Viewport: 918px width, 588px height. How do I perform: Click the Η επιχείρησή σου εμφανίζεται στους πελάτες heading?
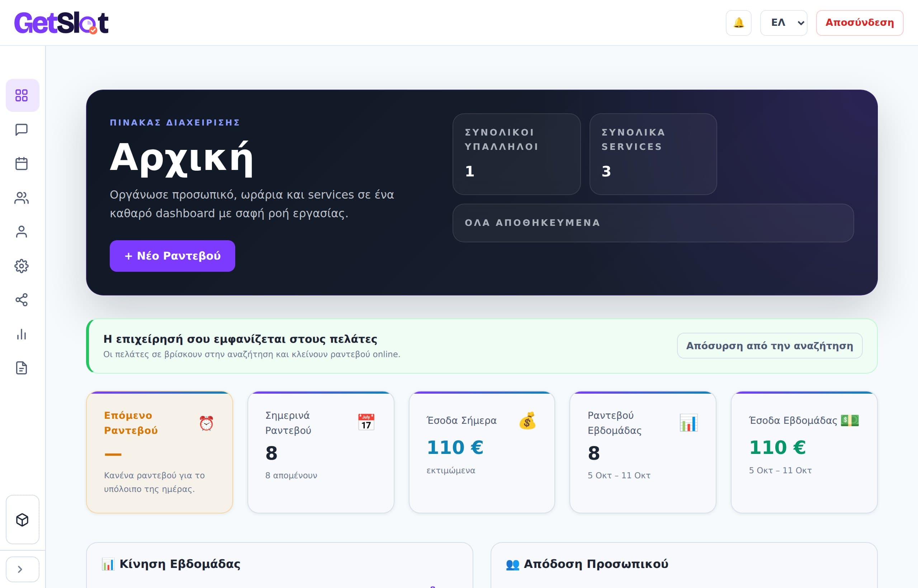point(240,339)
